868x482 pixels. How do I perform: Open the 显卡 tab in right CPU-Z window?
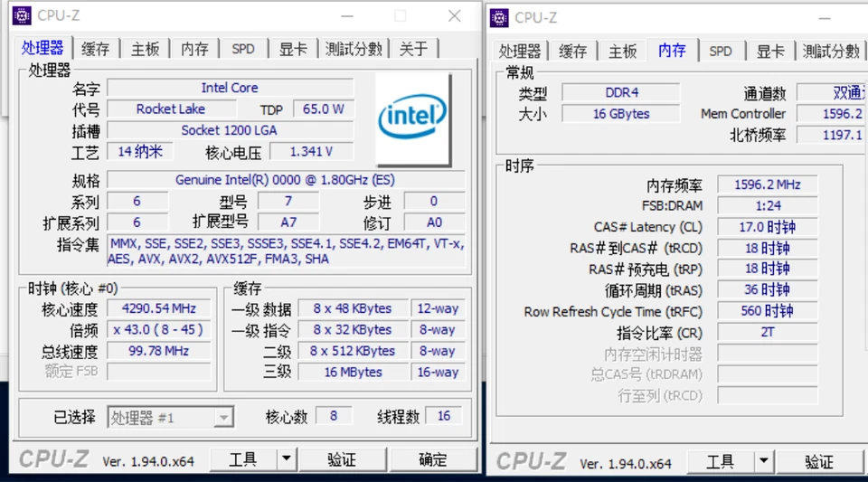click(x=770, y=52)
